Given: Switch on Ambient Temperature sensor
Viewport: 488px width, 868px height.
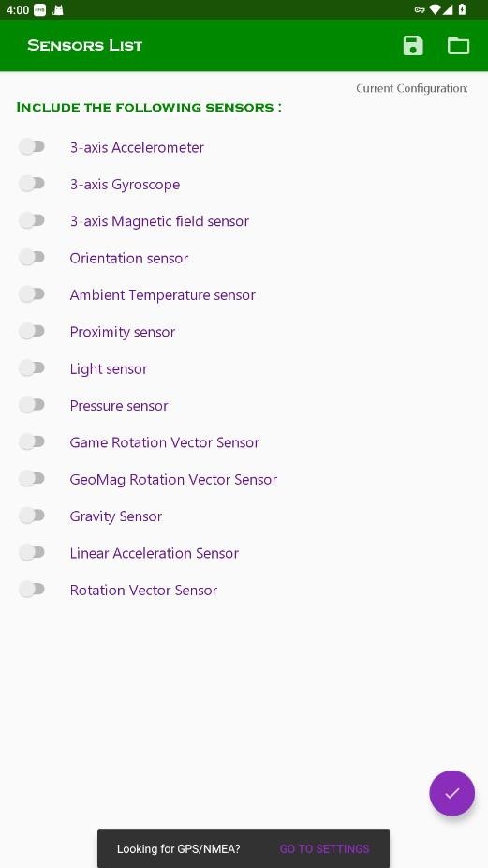Looking at the screenshot, I should (x=32, y=294).
